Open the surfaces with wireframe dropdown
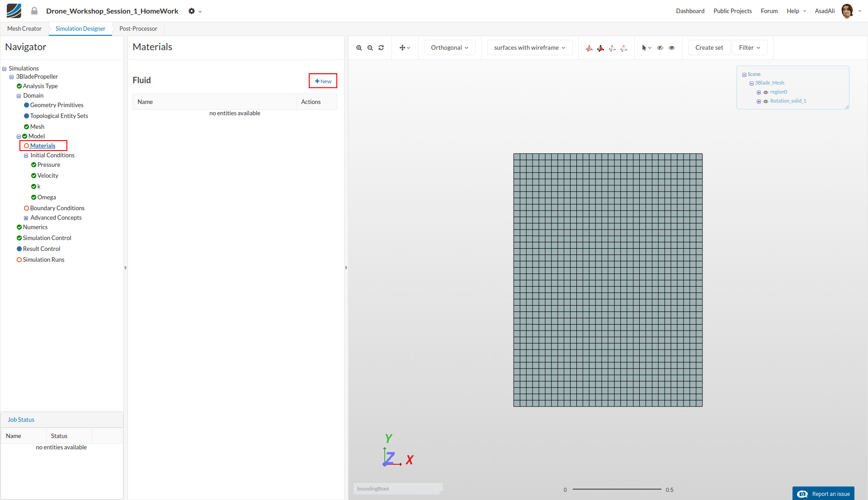The width and height of the screenshot is (868, 500). click(529, 47)
